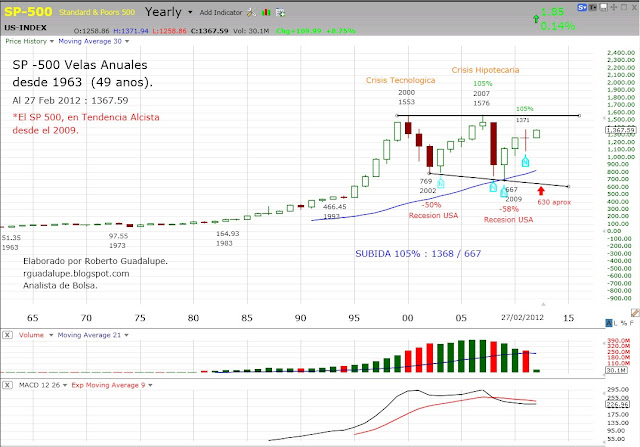Click the Vol: 30.1M readout

tap(251, 31)
